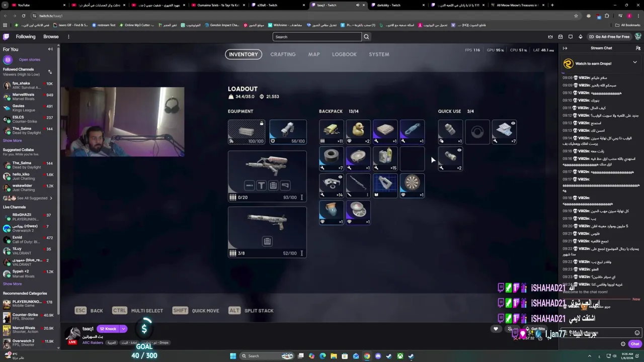Image resolution: width=644 pixels, height=362 pixels.
Task: Open Twitch more options menu
Action: coord(68,37)
